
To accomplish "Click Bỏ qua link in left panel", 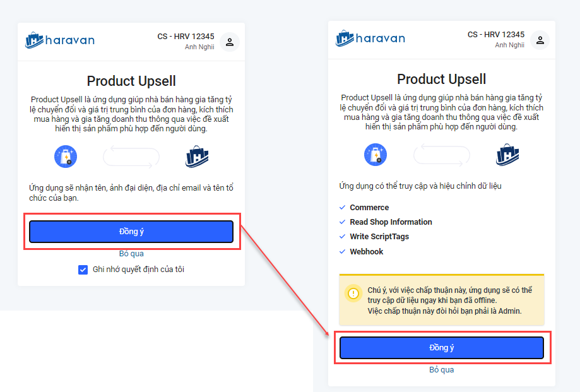I will (x=131, y=254).
